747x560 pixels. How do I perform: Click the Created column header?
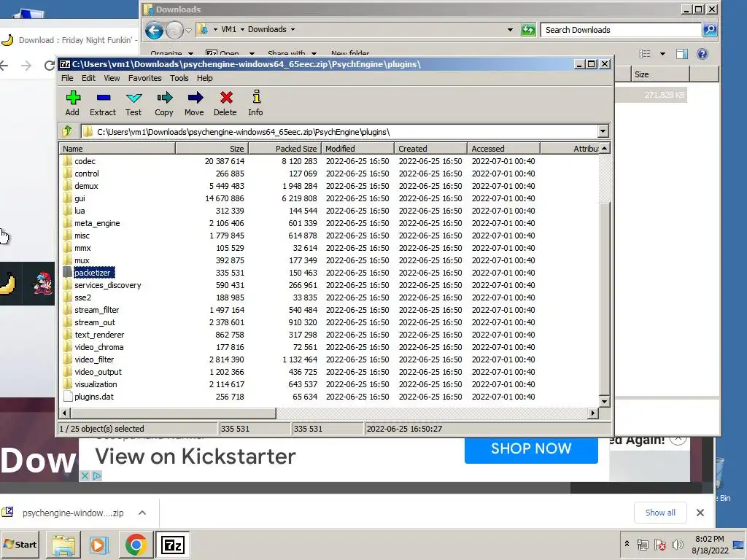click(430, 149)
